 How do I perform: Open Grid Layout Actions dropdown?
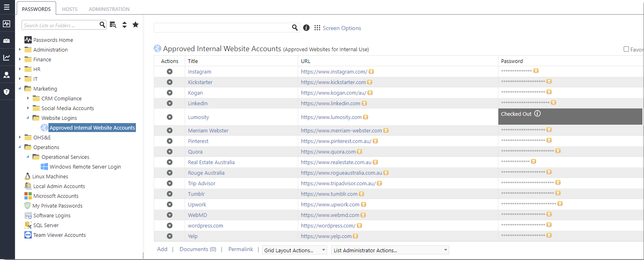coord(295,250)
